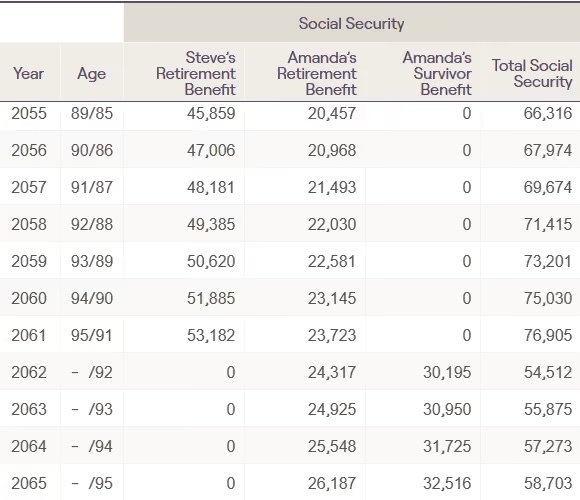Click the Social Security group header
The height and width of the screenshot is (500, 580).
pos(351,23)
